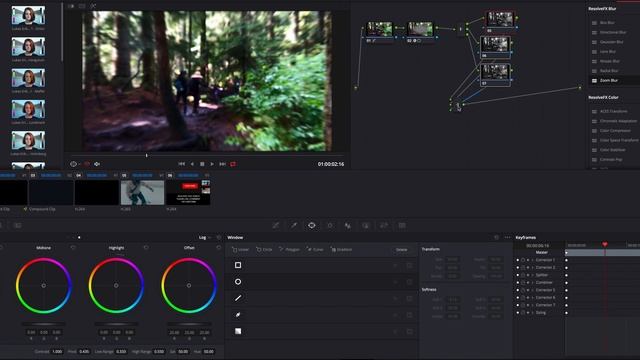The height and width of the screenshot is (360, 640).
Task: Click the Polygon window button
Action: (x=289, y=249)
